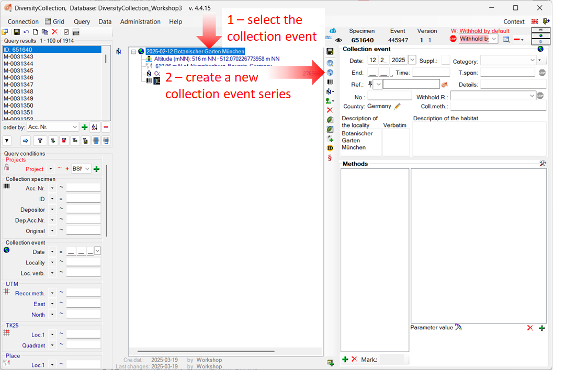The width and height of the screenshot is (588, 370).
Task: Click the funnel filter button under query results
Action: point(40,141)
